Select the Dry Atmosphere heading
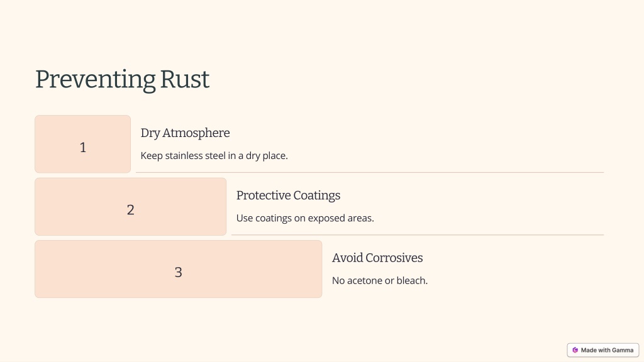Viewport: 644px width, 362px height. [x=186, y=133]
